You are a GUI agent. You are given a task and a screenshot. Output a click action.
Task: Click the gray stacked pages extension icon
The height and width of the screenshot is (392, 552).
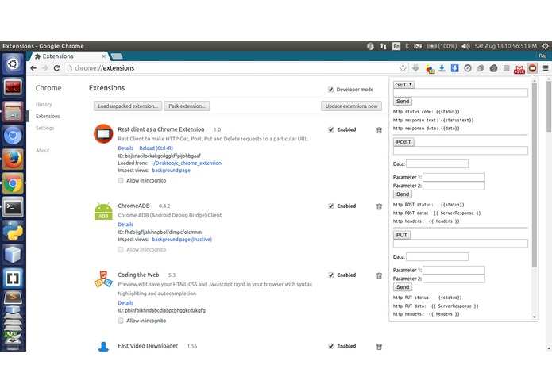(481, 68)
